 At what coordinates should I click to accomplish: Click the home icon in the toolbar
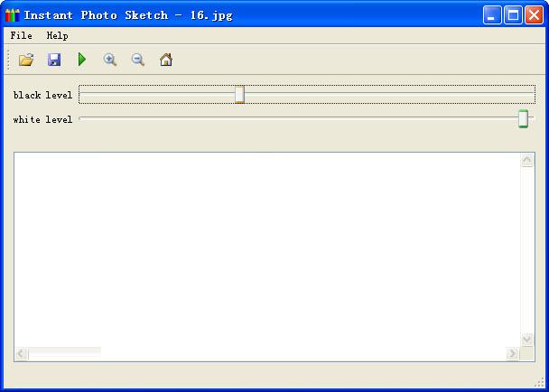(166, 60)
